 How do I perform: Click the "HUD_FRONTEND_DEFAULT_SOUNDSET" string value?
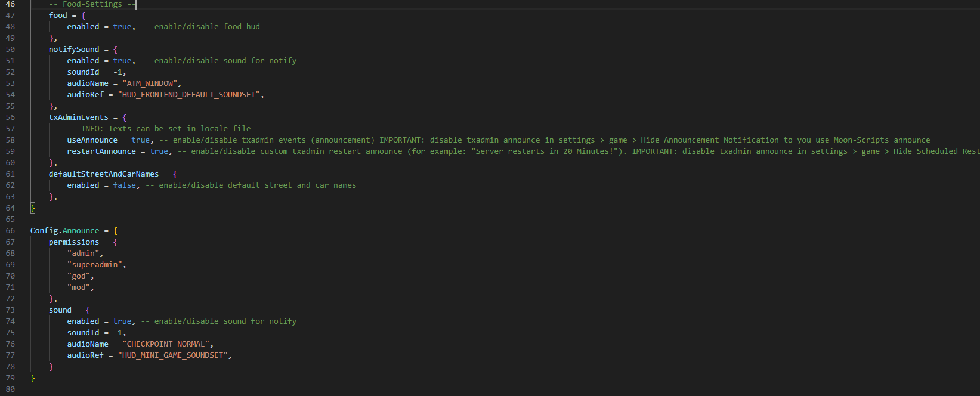[188, 95]
